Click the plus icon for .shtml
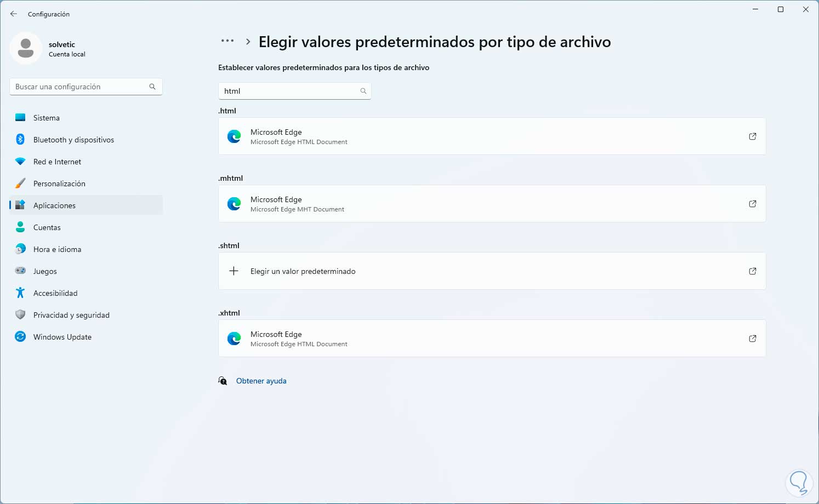The image size is (819, 504). (234, 271)
